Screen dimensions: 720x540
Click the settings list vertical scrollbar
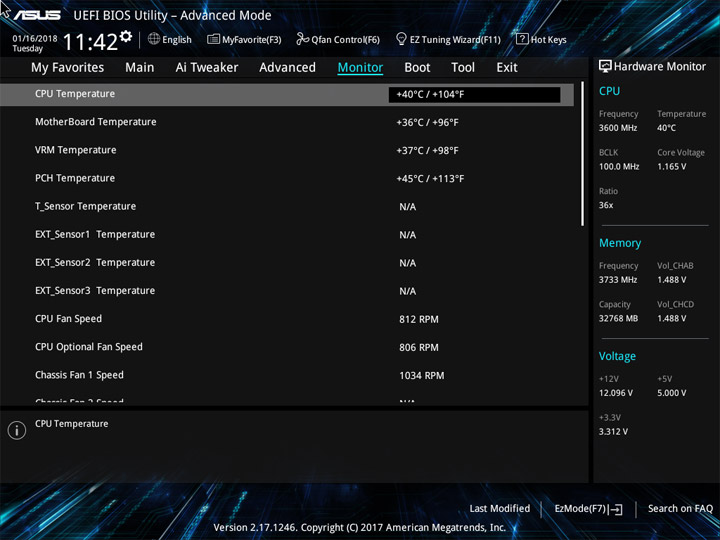click(583, 153)
